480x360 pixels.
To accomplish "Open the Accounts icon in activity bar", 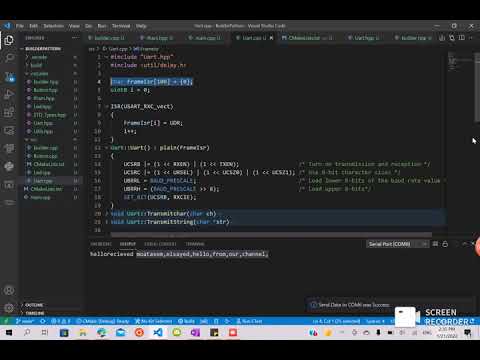I will click(x=9, y=290).
